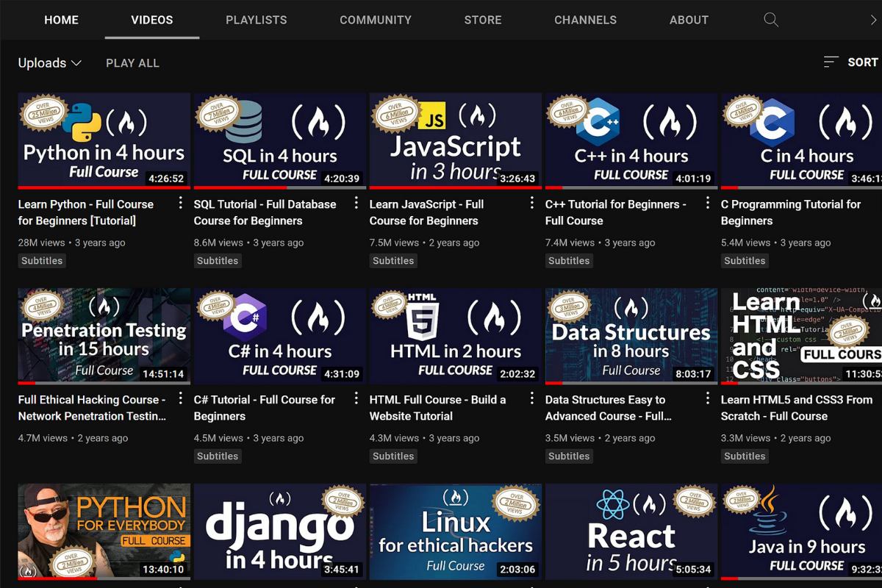Screen dimensions: 882x588
Task: Open 'C# Tutorial - Full Course' title link
Action: (265, 408)
